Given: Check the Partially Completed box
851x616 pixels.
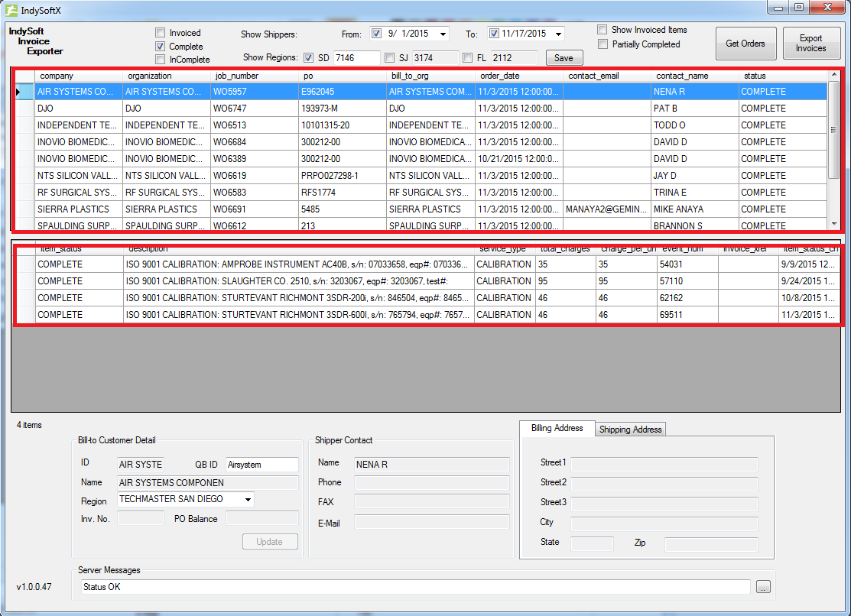Looking at the screenshot, I should 603,44.
